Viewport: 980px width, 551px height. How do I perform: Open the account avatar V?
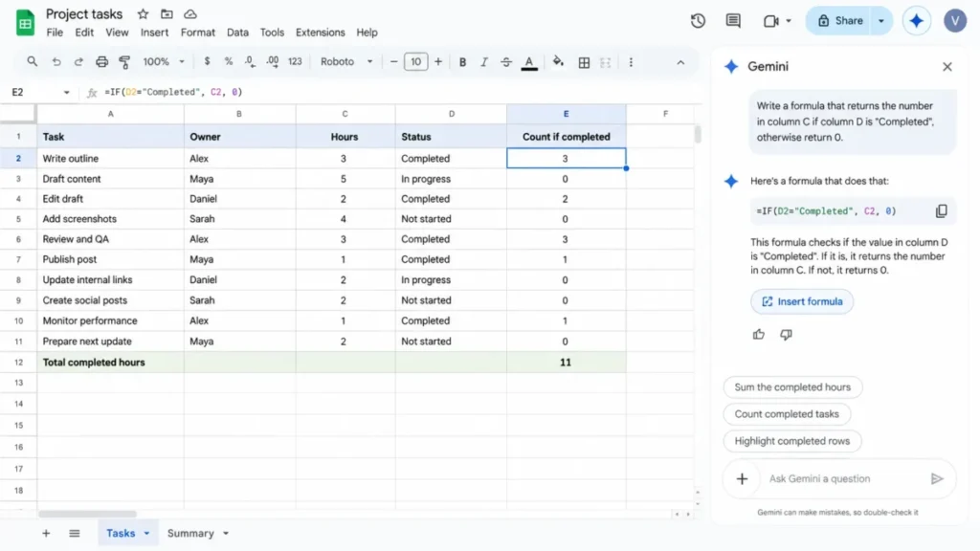955,21
